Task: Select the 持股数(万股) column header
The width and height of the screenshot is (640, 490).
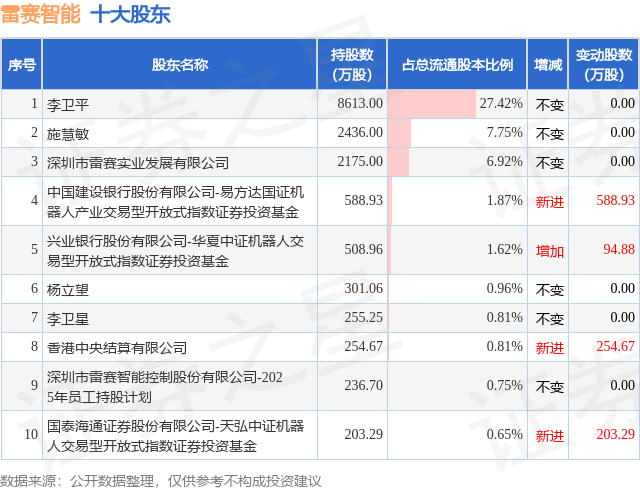Action: 352,65
